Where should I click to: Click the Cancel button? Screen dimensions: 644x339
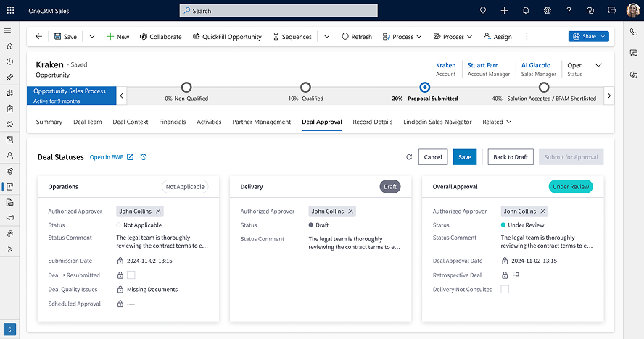tap(433, 157)
